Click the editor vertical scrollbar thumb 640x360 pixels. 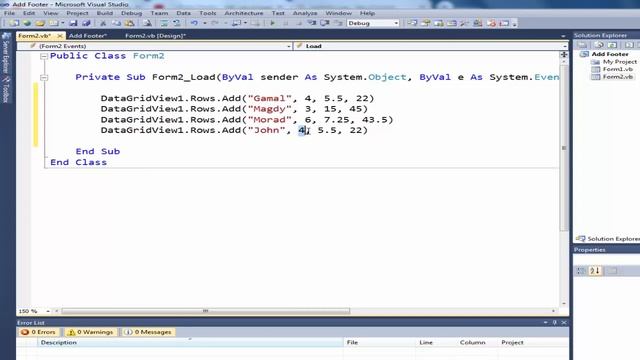click(x=564, y=148)
